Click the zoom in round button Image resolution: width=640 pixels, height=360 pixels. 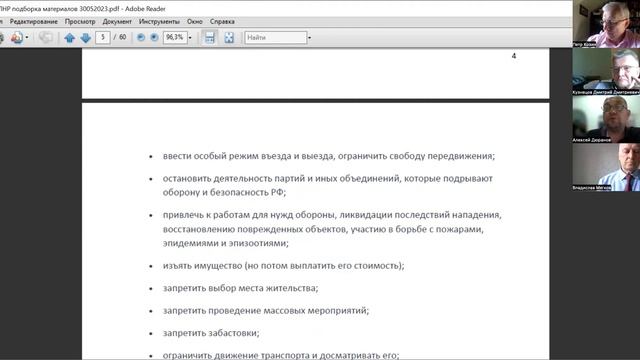[x=154, y=38]
